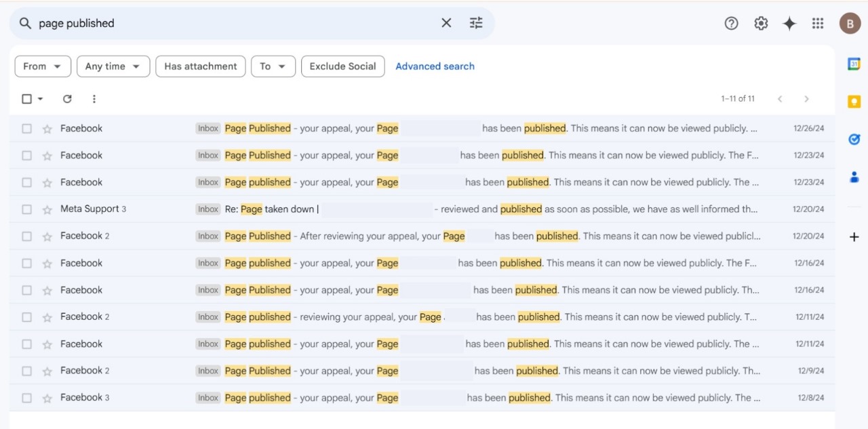Star the Facebook email dated 12/8/24
The width and height of the screenshot is (868, 429).
point(47,398)
